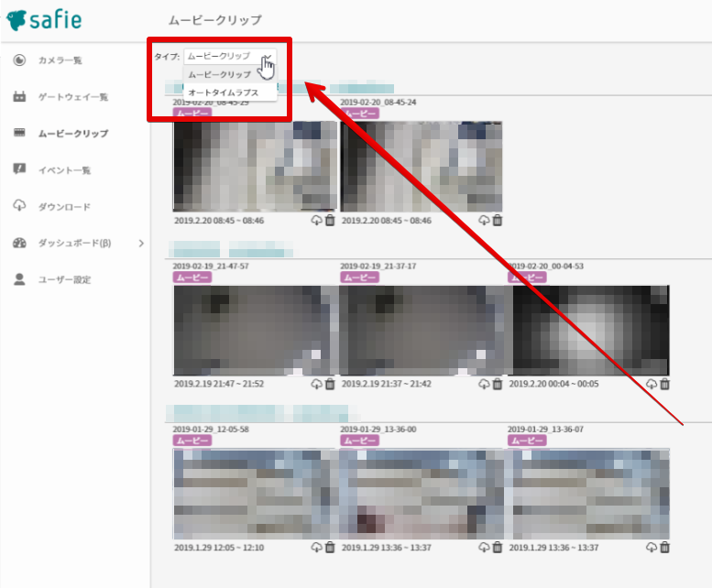Open the タイプ type dropdown

230,56
